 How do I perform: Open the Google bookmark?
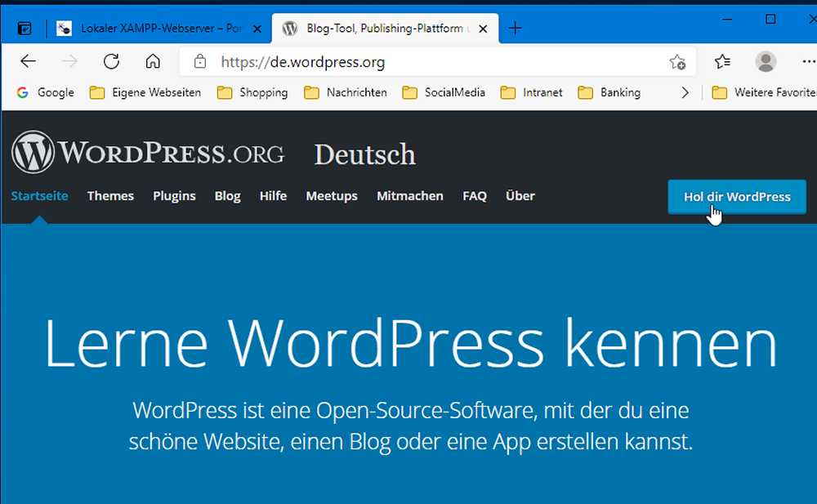(45, 93)
